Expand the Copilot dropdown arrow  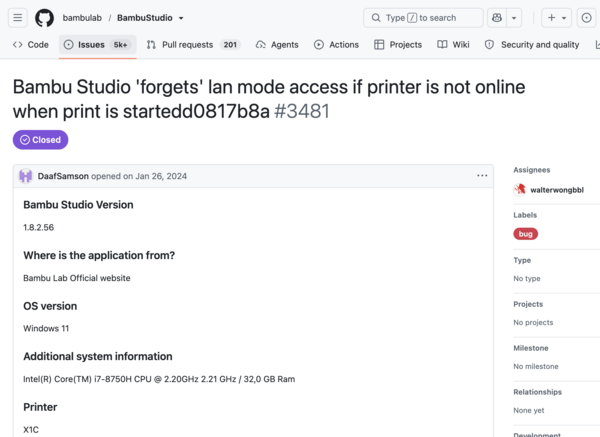click(514, 18)
